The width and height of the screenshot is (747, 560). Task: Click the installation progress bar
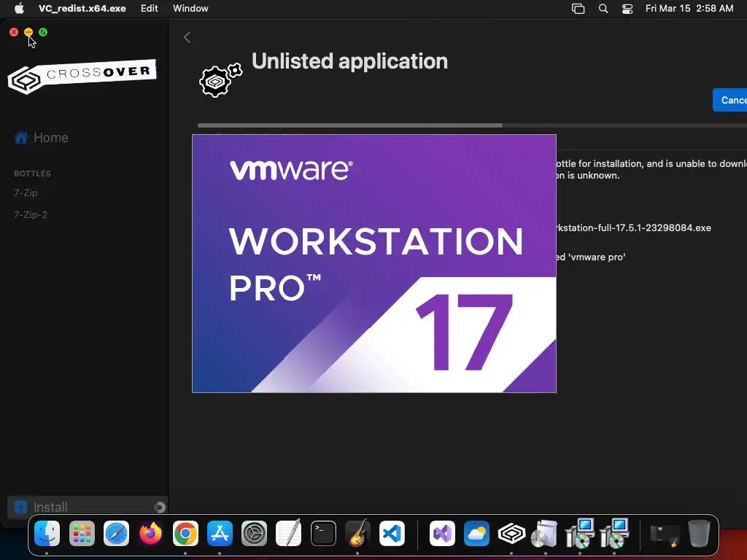(x=472, y=125)
